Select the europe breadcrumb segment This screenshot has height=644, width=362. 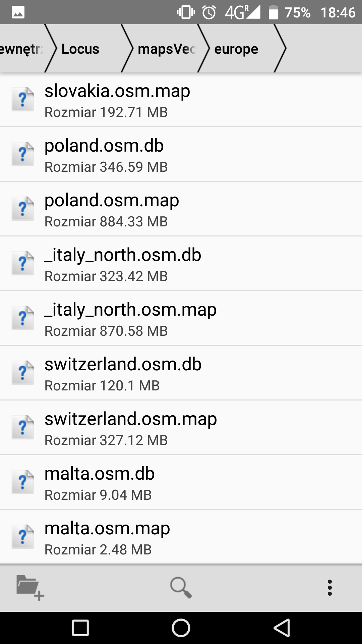click(x=236, y=49)
